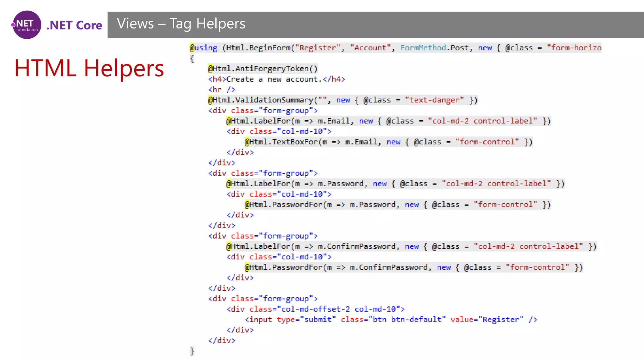Click the "@Html.ValidationSummary" line
Viewport: 644px width, 362px height.
343,100
